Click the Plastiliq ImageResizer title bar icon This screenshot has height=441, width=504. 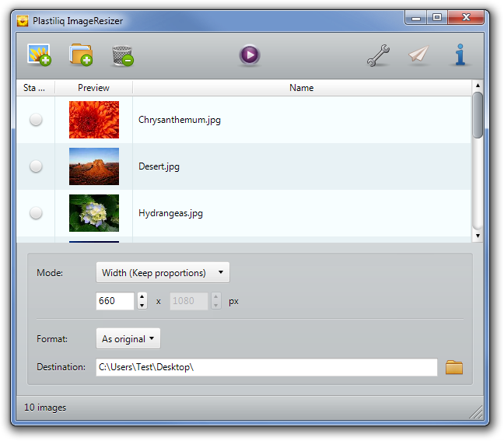pyautogui.click(x=23, y=21)
